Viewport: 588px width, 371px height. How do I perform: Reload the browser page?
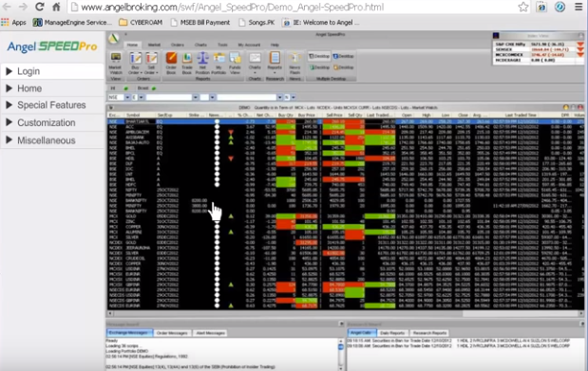39,7
